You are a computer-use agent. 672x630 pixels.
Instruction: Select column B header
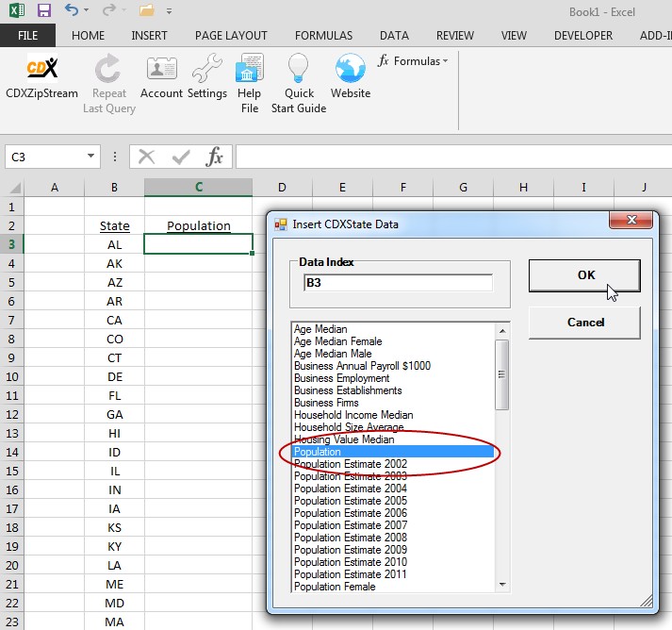coord(114,188)
